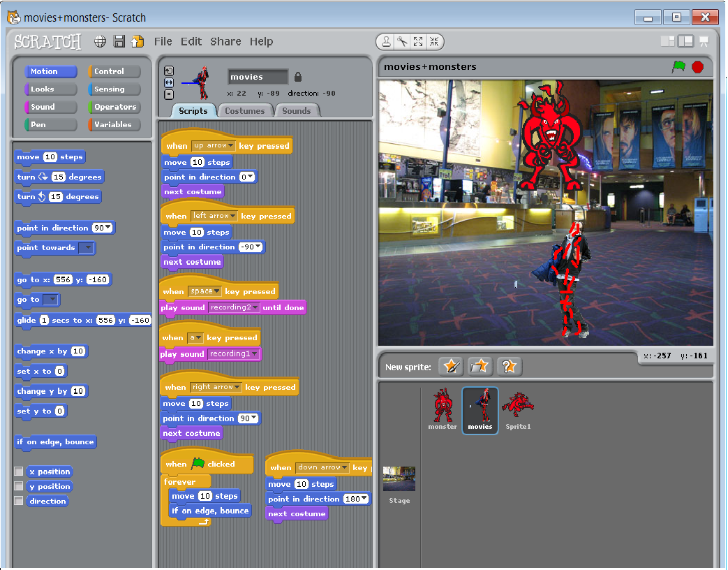Click the grow sprite tool

pyautogui.click(x=417, y=41)
